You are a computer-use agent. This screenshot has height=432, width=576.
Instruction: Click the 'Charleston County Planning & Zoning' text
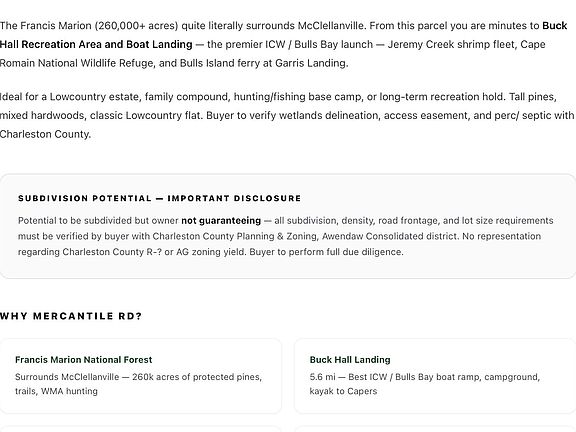click(235, 236)
